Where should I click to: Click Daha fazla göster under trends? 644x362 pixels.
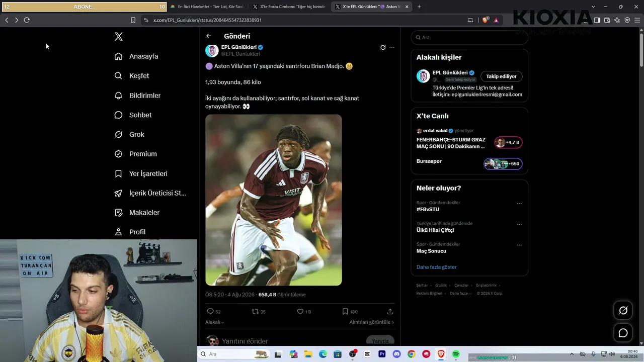pos(436,267)
